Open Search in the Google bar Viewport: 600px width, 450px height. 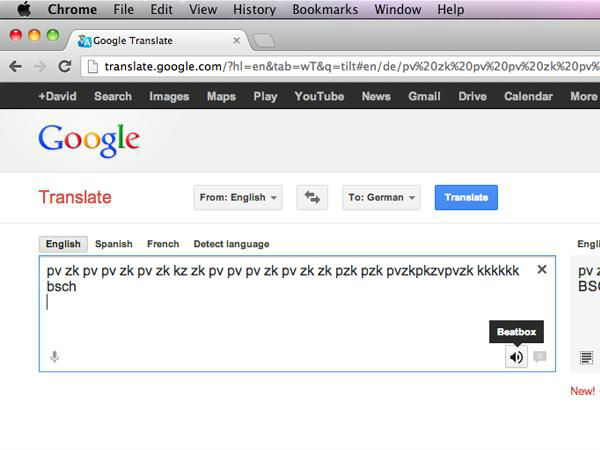click(113, 96)
